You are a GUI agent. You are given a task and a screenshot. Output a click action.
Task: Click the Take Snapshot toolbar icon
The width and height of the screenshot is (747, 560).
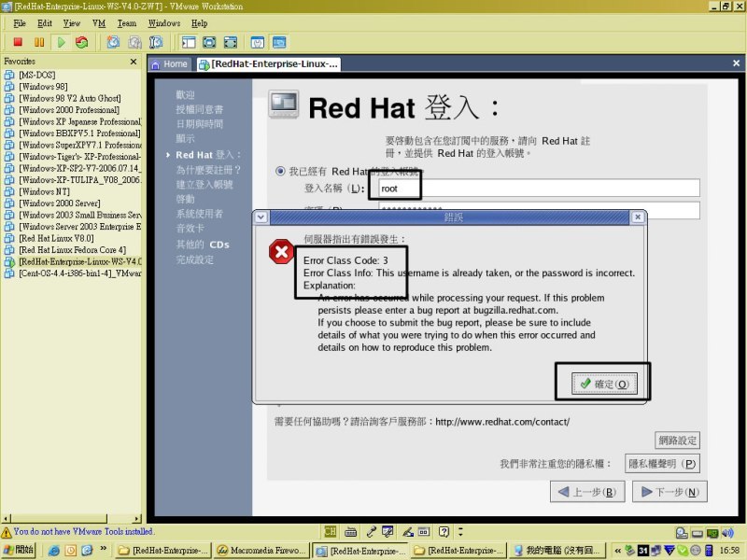click(113, 42)
